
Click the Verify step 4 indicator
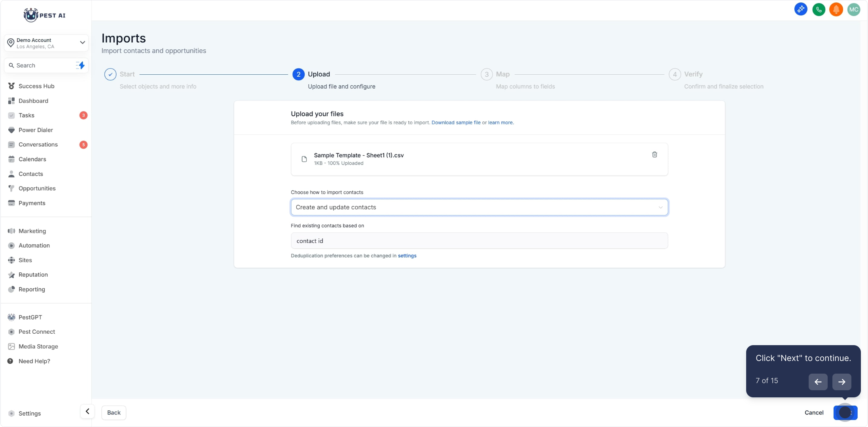[675, 74]
